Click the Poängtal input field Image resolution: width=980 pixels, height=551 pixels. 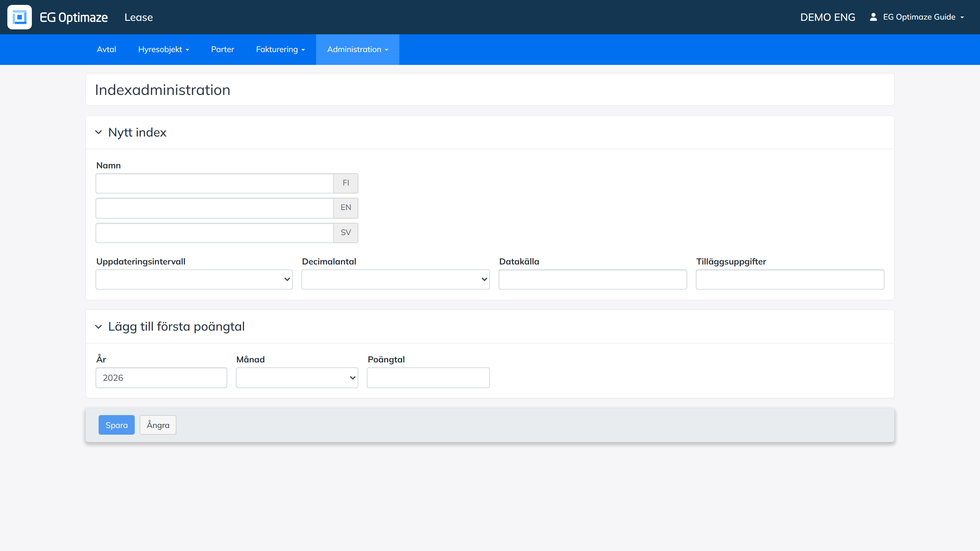click(428, 378)
